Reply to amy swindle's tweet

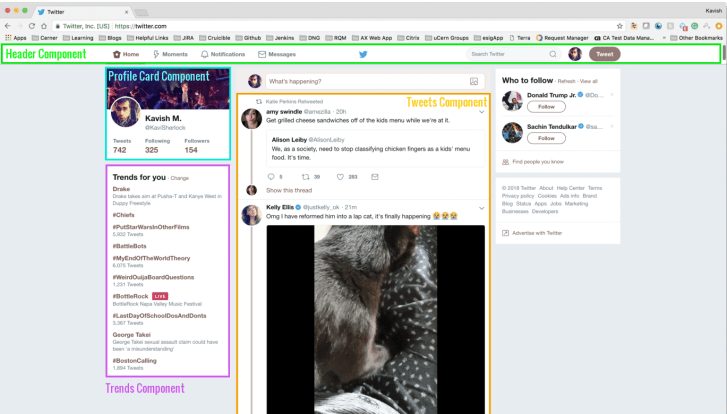coord(271,177)
